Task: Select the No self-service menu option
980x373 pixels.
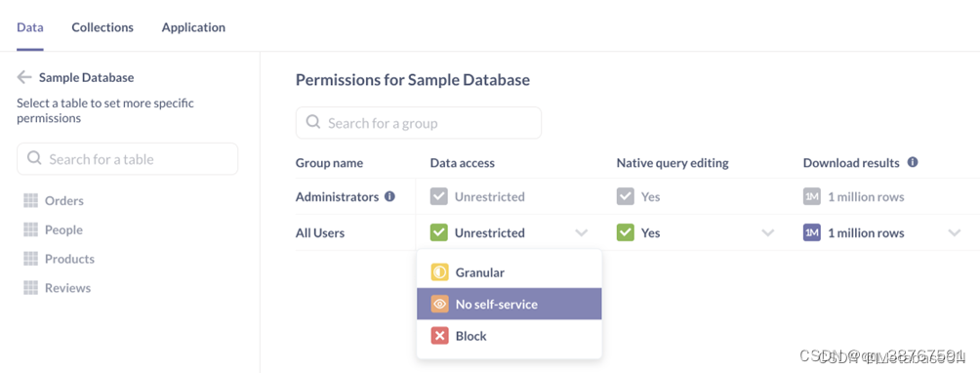Action: click(510, 305)
